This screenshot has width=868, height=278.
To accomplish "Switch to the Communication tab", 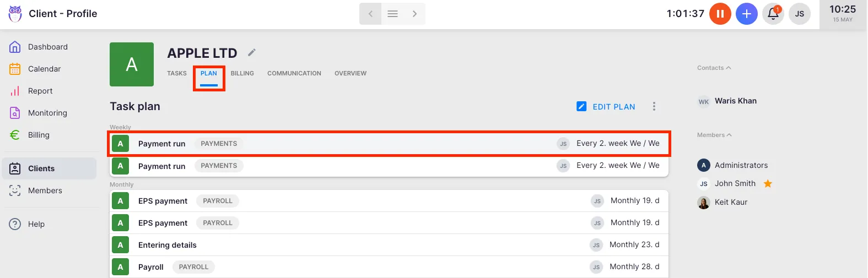I will tap(294, 73).
